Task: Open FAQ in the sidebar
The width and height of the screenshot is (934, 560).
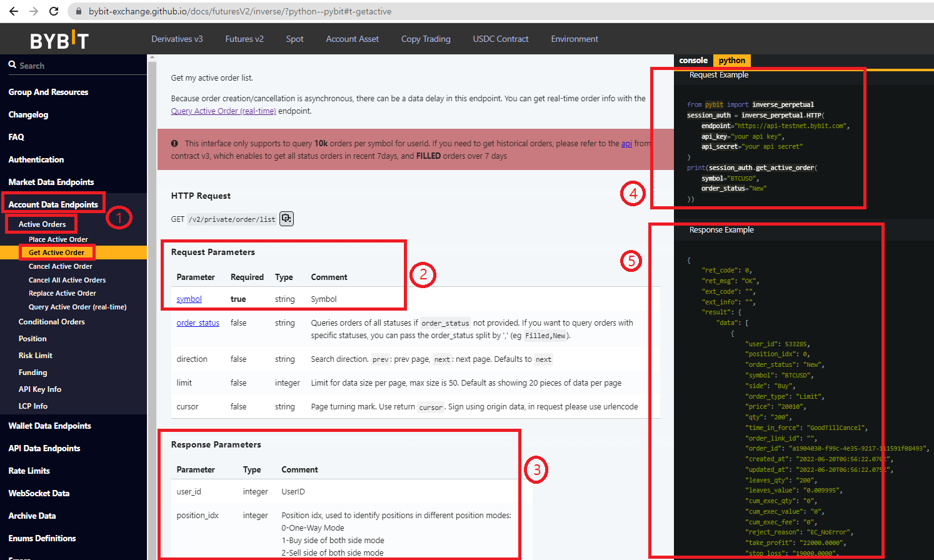Action: 16,137
